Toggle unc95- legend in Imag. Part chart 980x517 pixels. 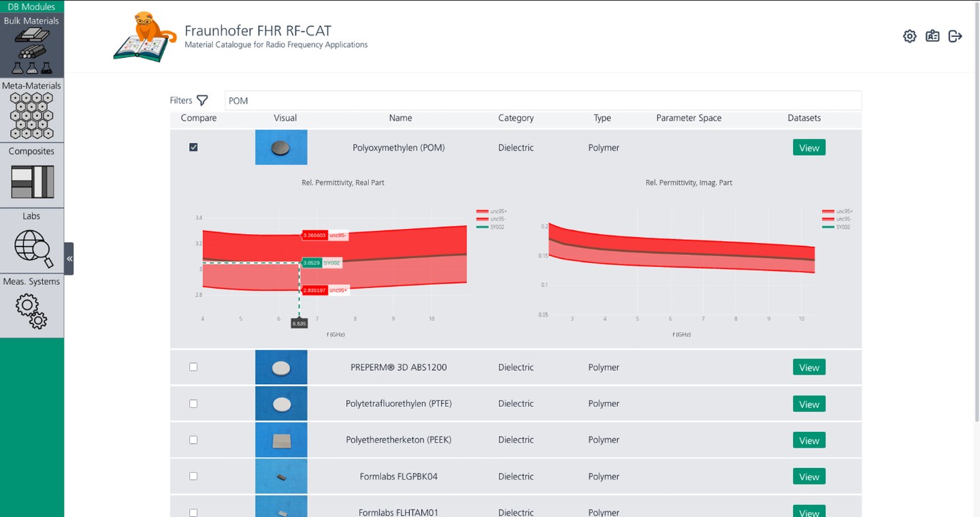pyautogui.click(x=838, y=219)
